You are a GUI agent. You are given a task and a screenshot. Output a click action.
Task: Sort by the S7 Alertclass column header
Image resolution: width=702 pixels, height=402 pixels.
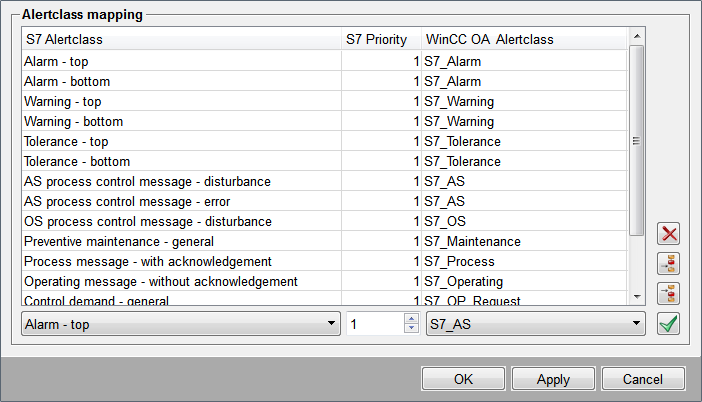pos(181,39)
